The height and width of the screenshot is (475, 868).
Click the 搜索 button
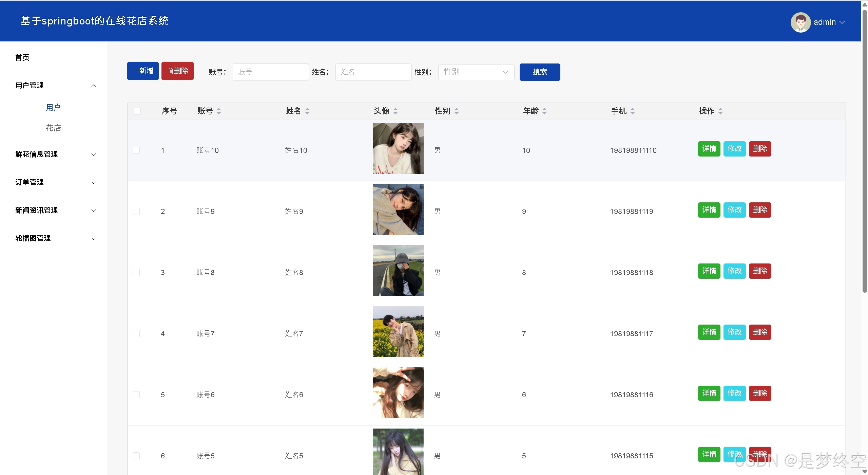[x=539, y=72]
